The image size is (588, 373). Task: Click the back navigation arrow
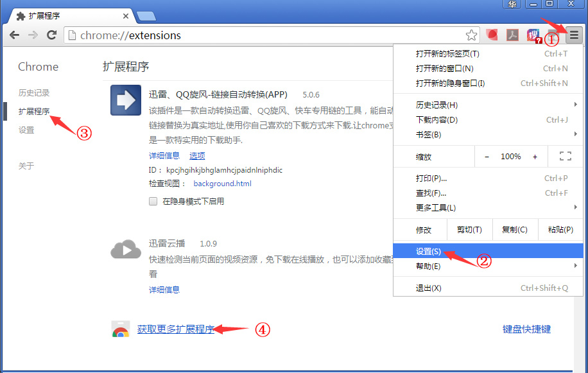coord(14,35)
